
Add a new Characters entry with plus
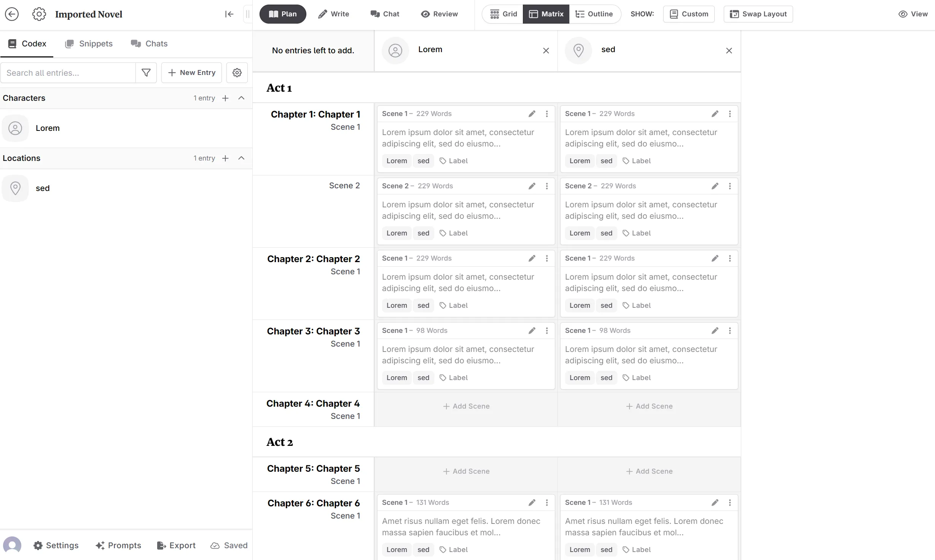point(225,98)
